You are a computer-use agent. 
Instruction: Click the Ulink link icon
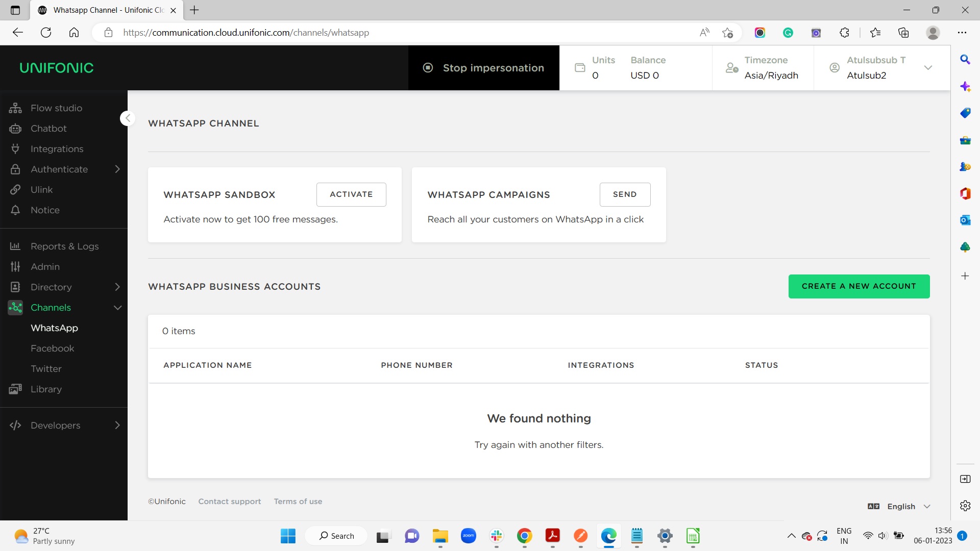pyautogui.click(x=15, y=190)
